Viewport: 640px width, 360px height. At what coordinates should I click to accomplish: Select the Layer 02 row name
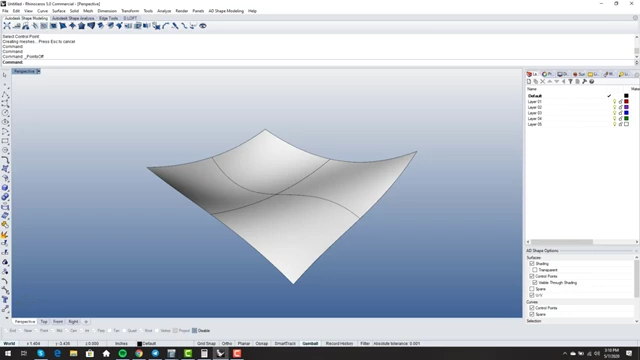pyautogui.click(x=535, y=107)
